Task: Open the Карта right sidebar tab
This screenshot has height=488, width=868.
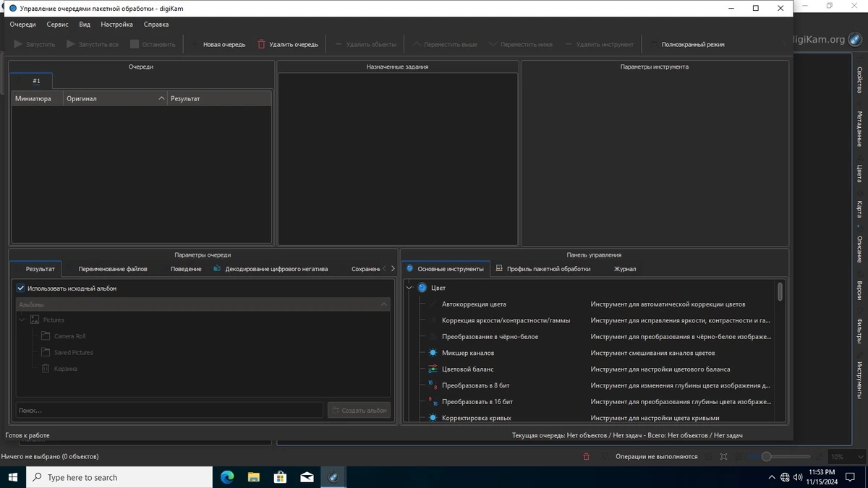Action: [x=859, y=209]
